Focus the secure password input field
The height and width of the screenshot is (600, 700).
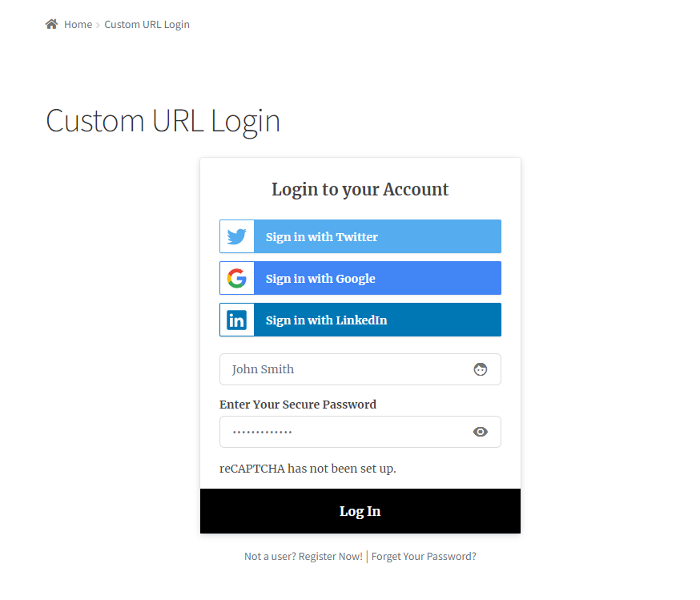[360, 432]
